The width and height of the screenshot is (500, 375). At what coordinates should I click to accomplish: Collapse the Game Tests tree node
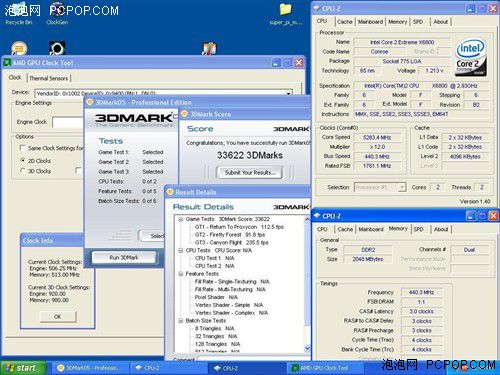point(181,219)
